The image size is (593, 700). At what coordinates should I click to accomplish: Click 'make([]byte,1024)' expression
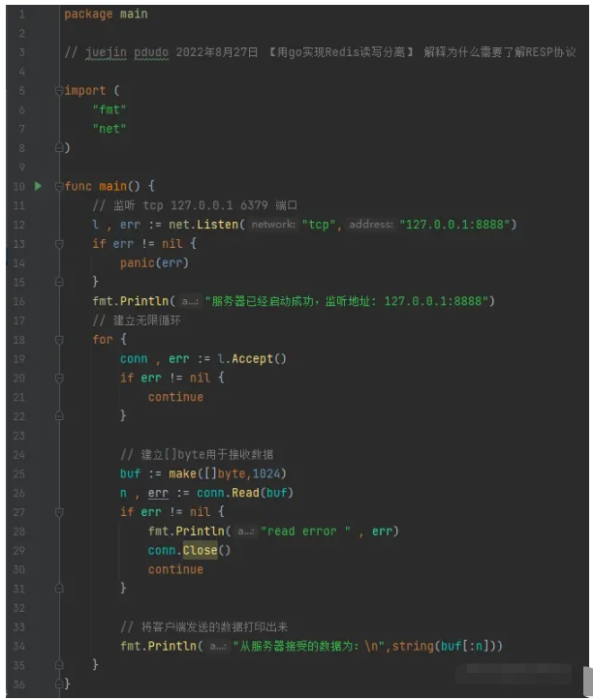[x=228, y=473]
